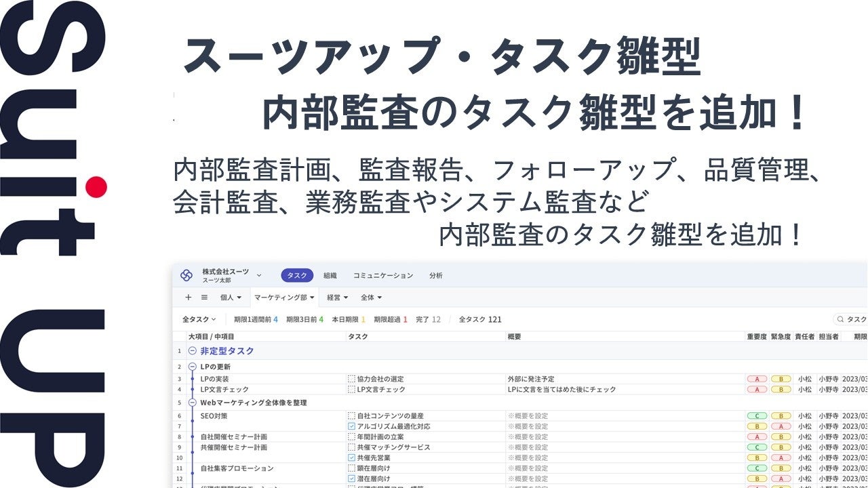Filter by 期限3日前 tasks

(x=304, y=319)
